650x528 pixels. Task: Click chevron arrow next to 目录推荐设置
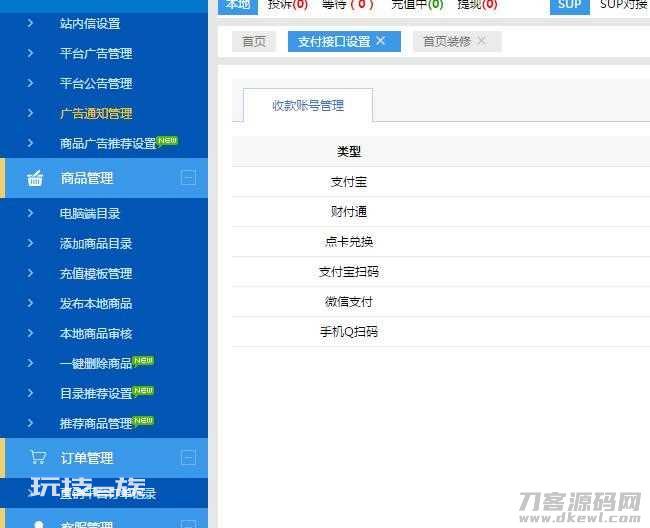point(30,393)
